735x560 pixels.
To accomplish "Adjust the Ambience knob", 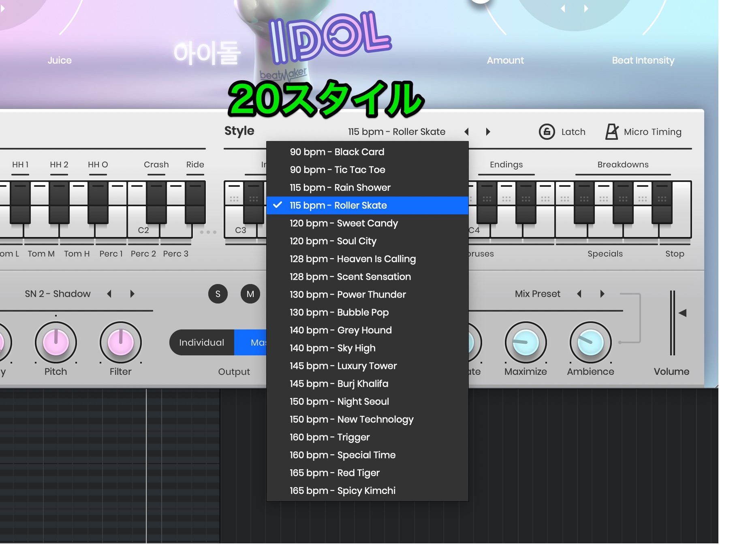I will [x=590, y=342].
